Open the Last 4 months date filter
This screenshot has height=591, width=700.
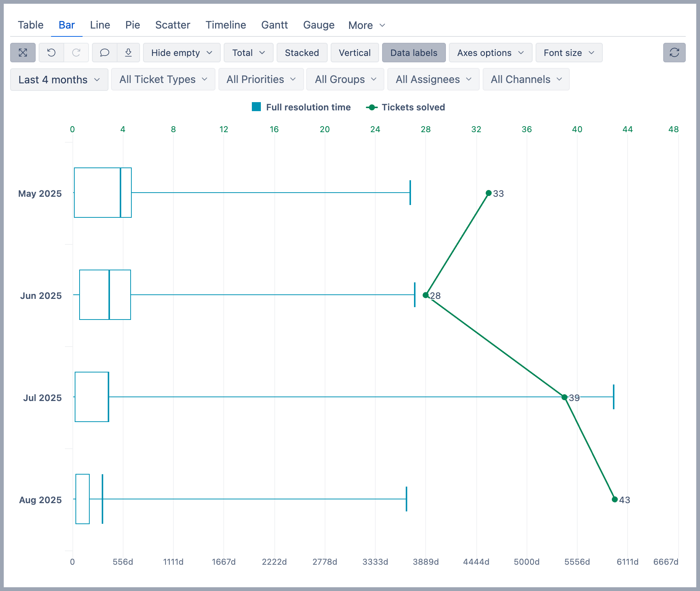[59, 79]
